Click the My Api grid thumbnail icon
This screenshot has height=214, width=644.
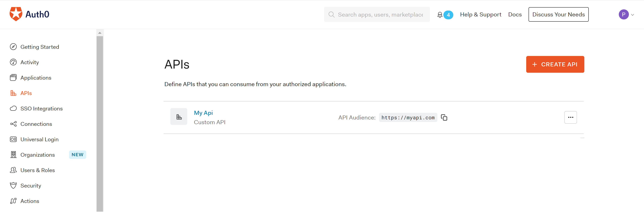click(x=178, y=117)
